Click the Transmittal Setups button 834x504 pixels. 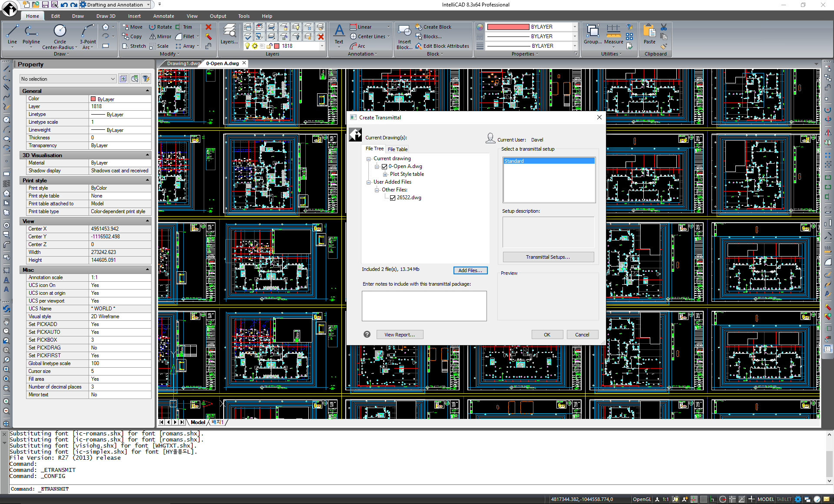(548, 257)
